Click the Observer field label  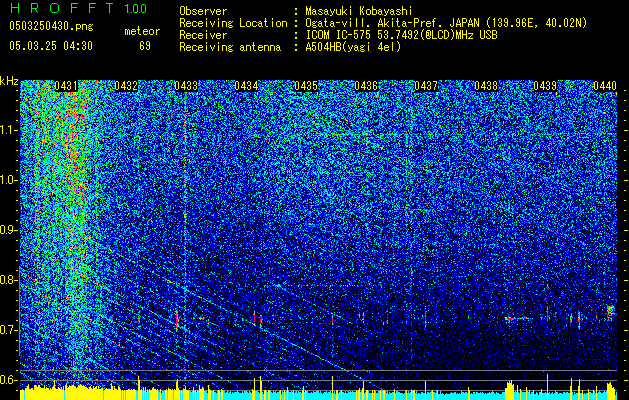click(203, 11)
